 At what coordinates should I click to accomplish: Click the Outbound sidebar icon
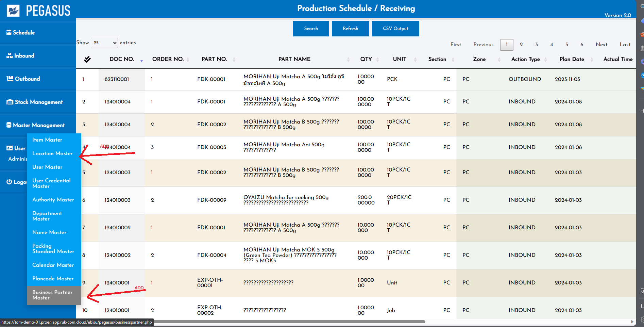10,79
